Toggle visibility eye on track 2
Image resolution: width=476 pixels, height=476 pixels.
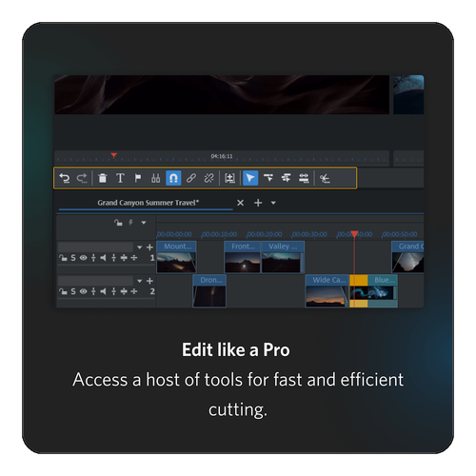[x=83, y=291]
